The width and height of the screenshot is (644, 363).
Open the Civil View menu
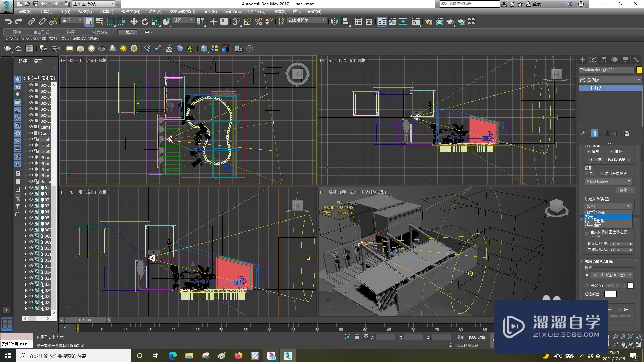pos(232,11)
